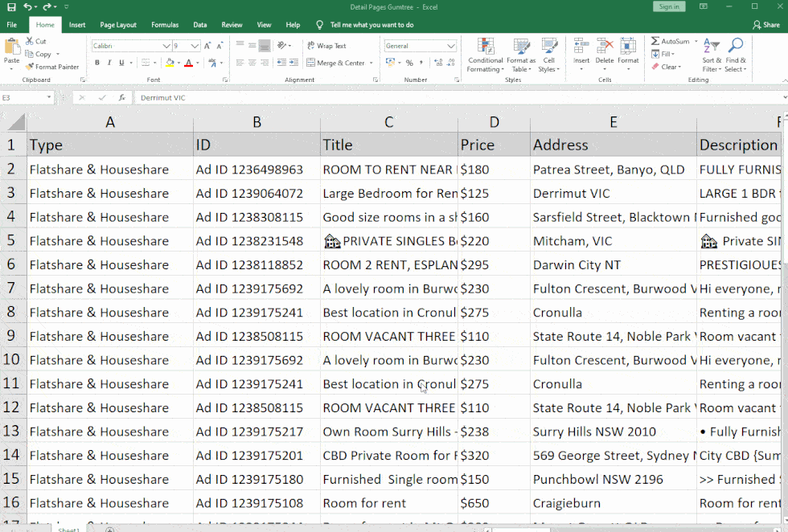Toggle Bold formatting
This screenshot has width=788, height=532.
click(97, 63)
